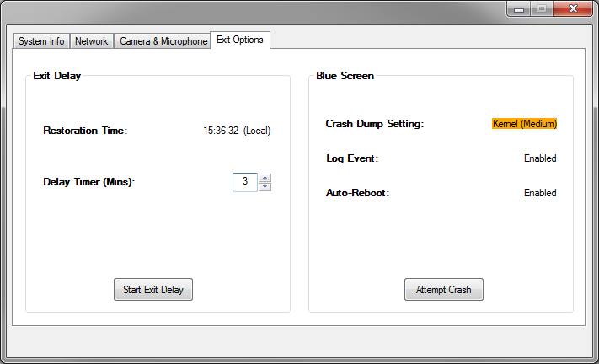The width and height of the screenshot is (599, 364).
Task: Close the window with the red X
Action: [x=573, y=8]
